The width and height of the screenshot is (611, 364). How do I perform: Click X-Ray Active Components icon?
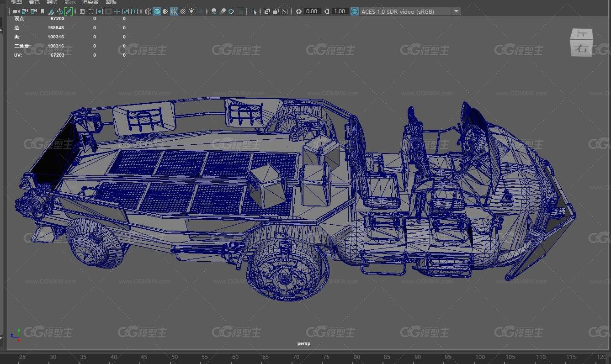tap(276, 11)
